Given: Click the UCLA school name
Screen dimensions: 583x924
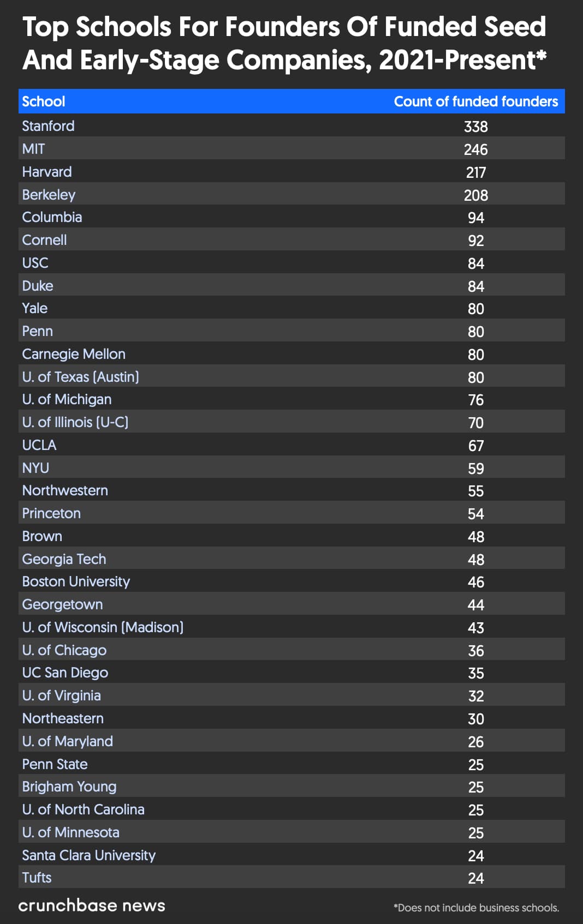Looking at the screenshot, I should [x=39, y=445].
